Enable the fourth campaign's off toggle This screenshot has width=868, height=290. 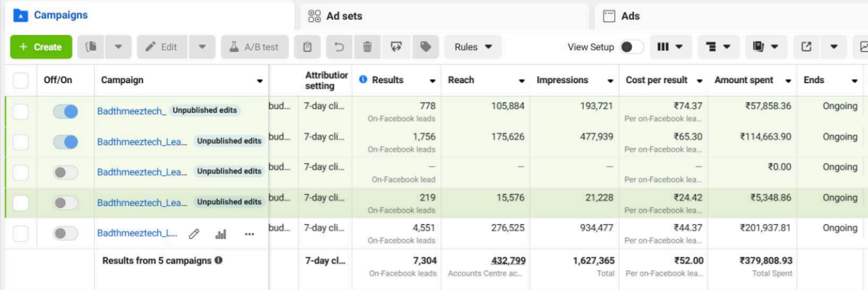65,203
